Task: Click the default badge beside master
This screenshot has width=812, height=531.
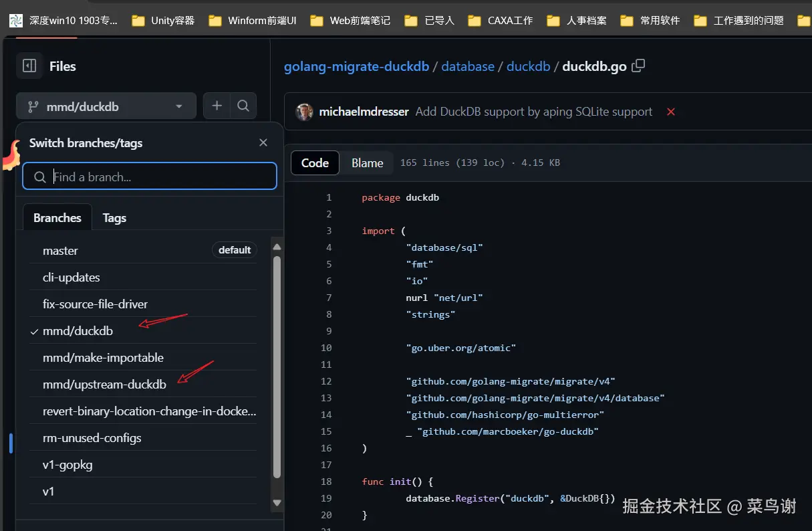Action: coord(235,249)
